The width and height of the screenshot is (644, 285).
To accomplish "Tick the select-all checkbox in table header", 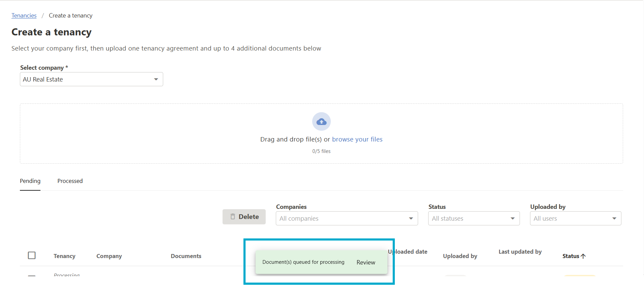I will (32, 255).
